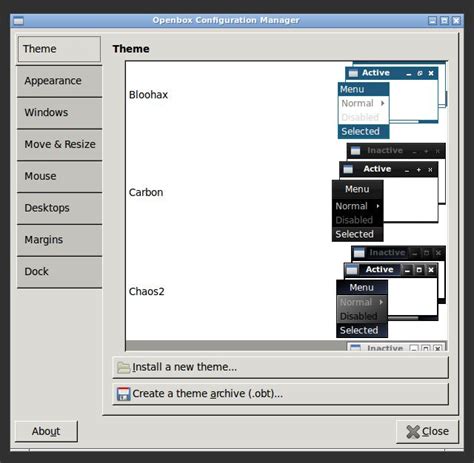Viewport: 474px width, 463px height.
Task: Choose the Chaos2 theme entry
Action: point(147,292)
